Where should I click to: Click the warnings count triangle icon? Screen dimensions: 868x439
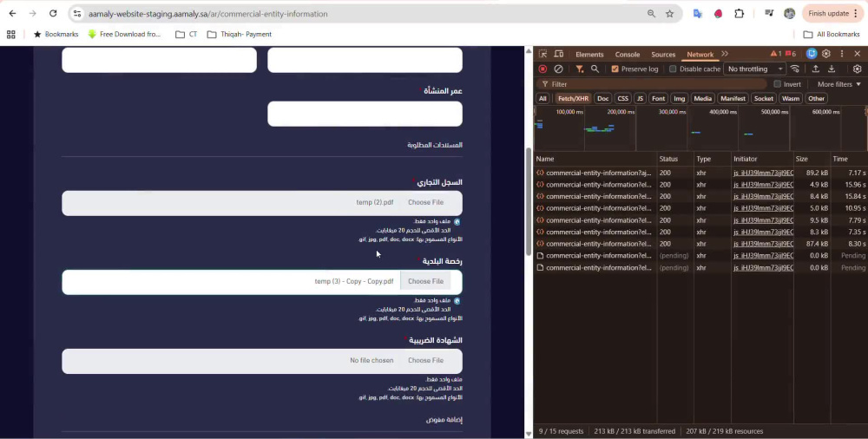[x=775, y=54]
